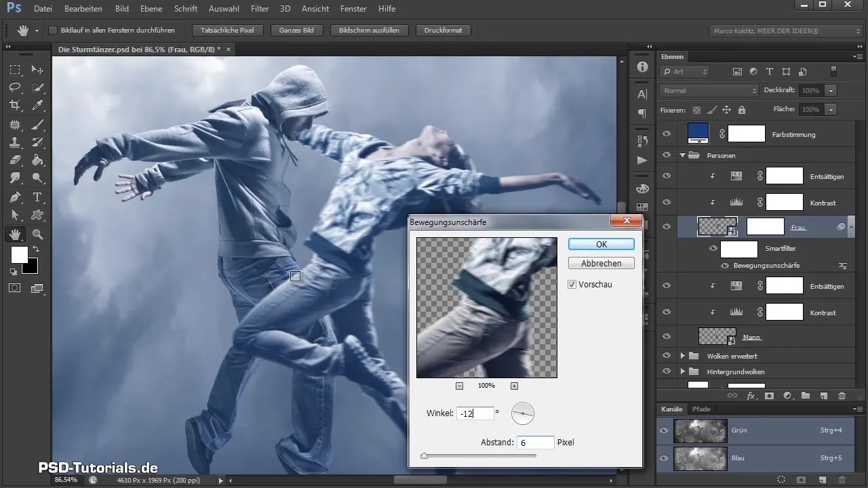868x488 pixels.
Task: Expand the Wolken erweitert group
Action: tap(683, 356)
